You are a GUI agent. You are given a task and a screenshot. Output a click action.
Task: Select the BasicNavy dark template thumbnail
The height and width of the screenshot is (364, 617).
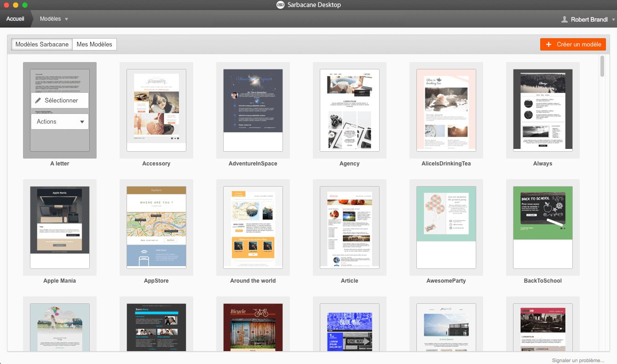click(156, 327)
